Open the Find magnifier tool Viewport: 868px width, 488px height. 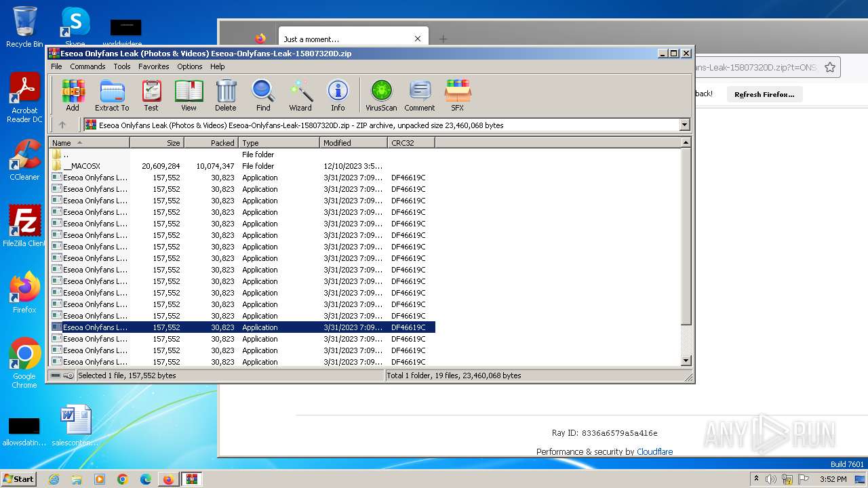point(263,95)
